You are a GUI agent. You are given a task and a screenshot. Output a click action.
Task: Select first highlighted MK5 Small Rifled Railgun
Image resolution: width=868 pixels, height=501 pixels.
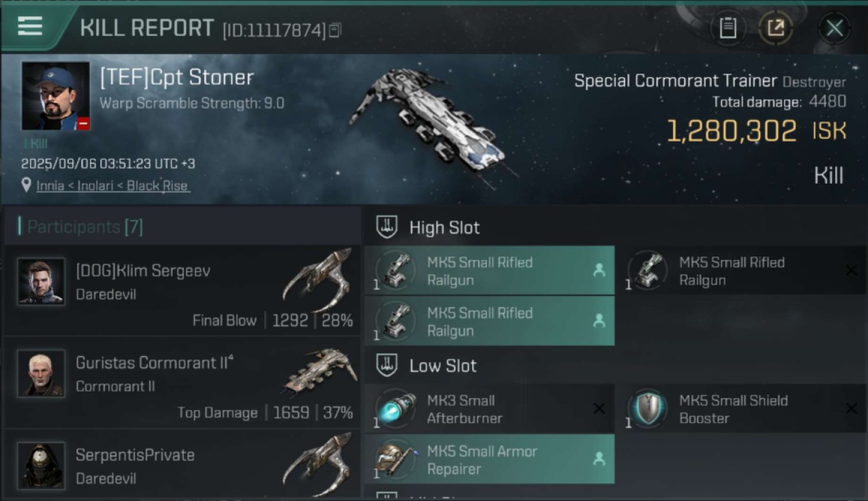(x=489, y=271)
